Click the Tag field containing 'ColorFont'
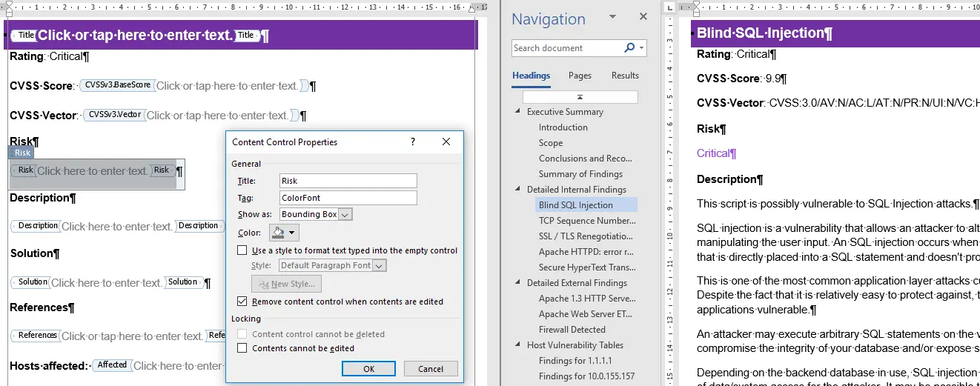This screenshot has height=386, width=980. [348, 198]
